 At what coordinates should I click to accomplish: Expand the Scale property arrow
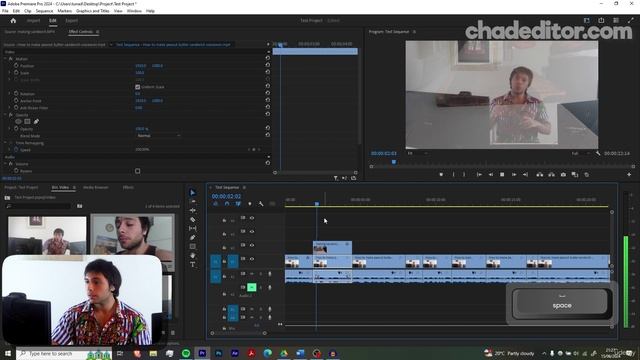pyautogui.click(x=10, y=73)
